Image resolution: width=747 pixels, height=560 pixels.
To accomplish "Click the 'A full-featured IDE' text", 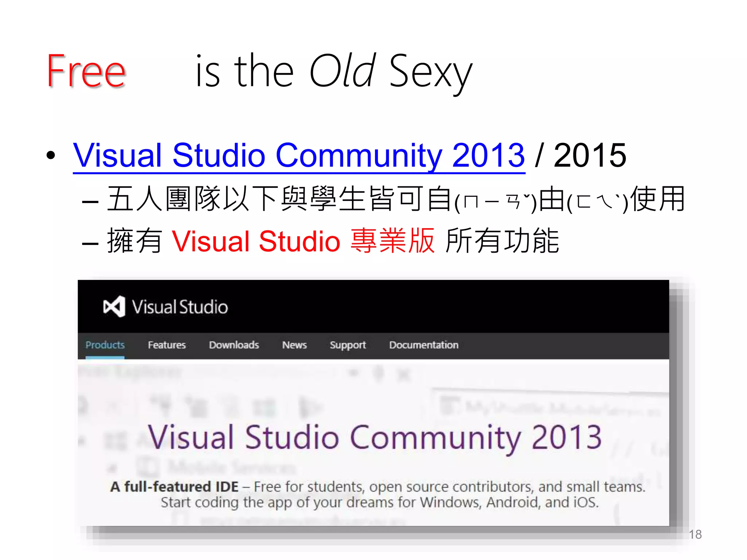I will [174, 487].
